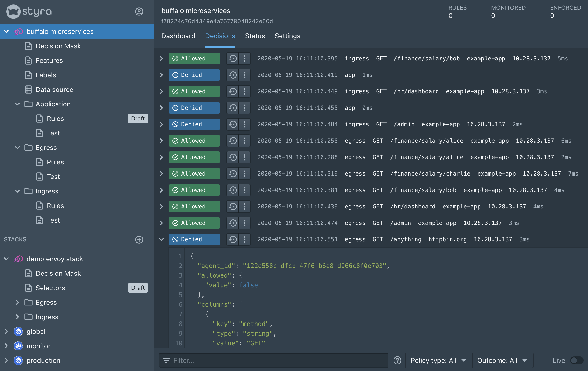Click the Draft badge next to Selectors

click(138, 288)
